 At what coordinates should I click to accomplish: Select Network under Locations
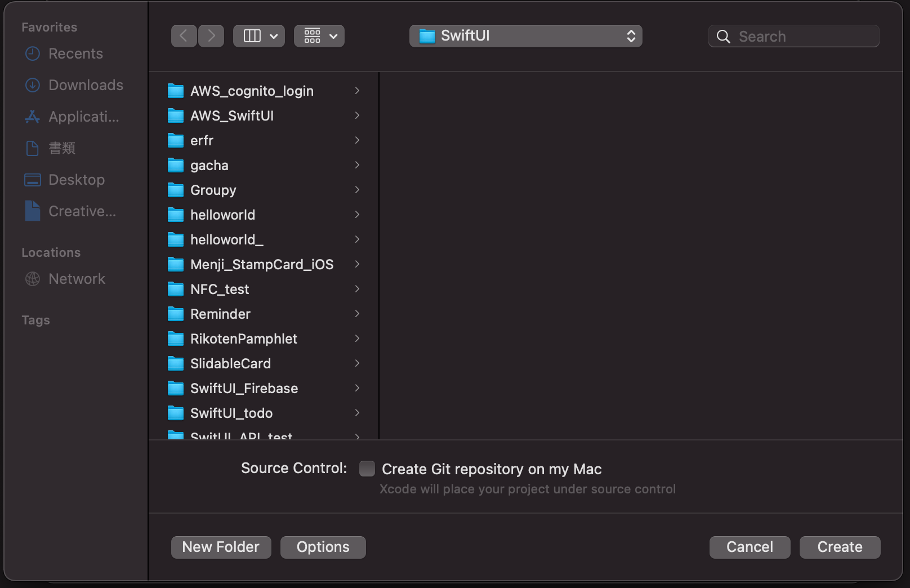click(77, 279)
